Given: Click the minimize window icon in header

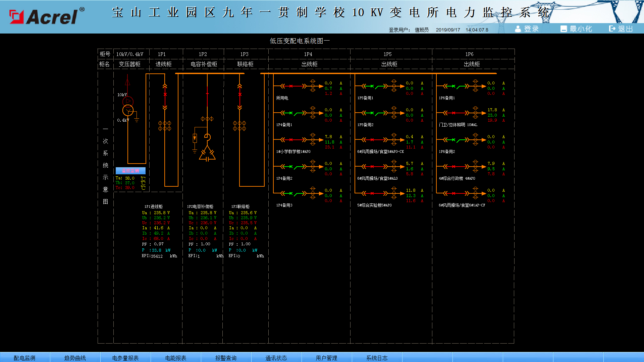Looking at the screenshot, I should [563, 29].
